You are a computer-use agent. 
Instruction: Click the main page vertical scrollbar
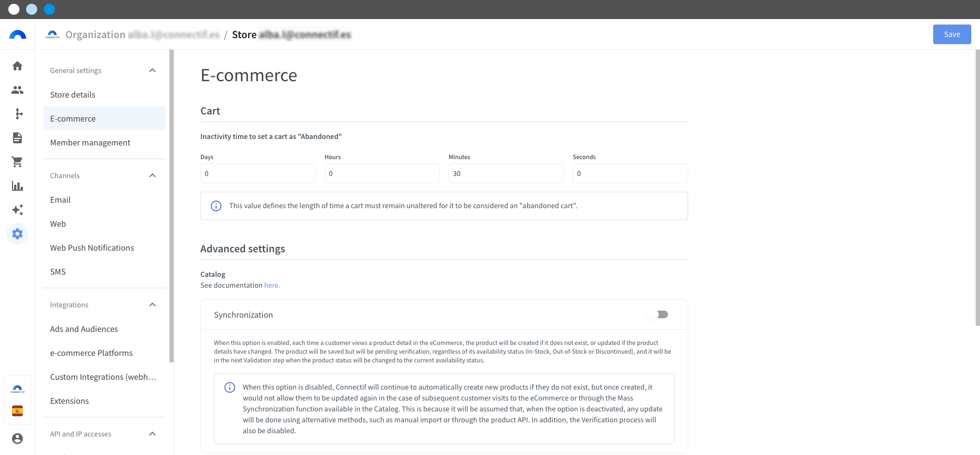click(977, 188)
